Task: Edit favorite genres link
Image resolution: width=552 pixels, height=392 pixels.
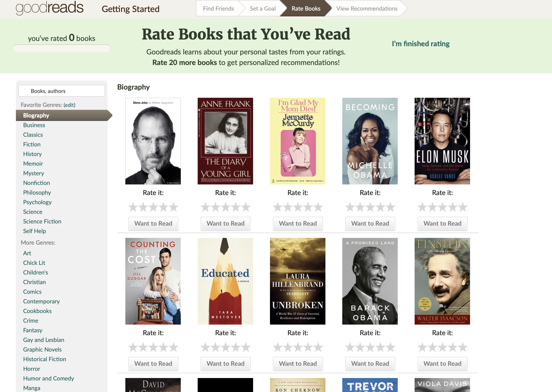Action: click(69, 105)
